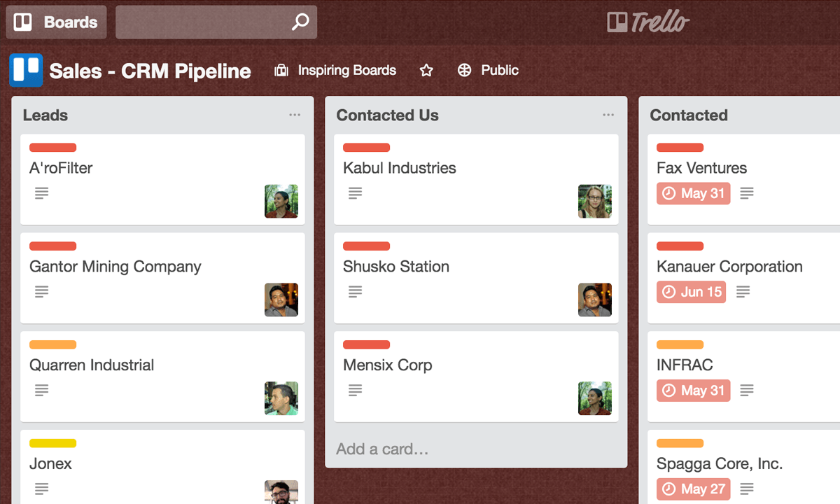Click the red label on Shusko Station
This screenshot has height=504, width=840.
pyautogui.click(x=366, y=246)
